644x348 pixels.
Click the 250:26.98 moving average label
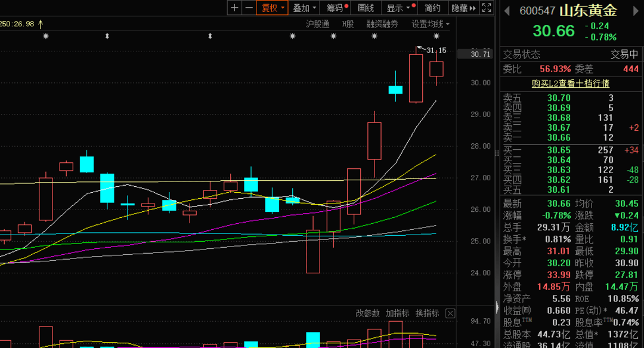click(x=17, y=24)
